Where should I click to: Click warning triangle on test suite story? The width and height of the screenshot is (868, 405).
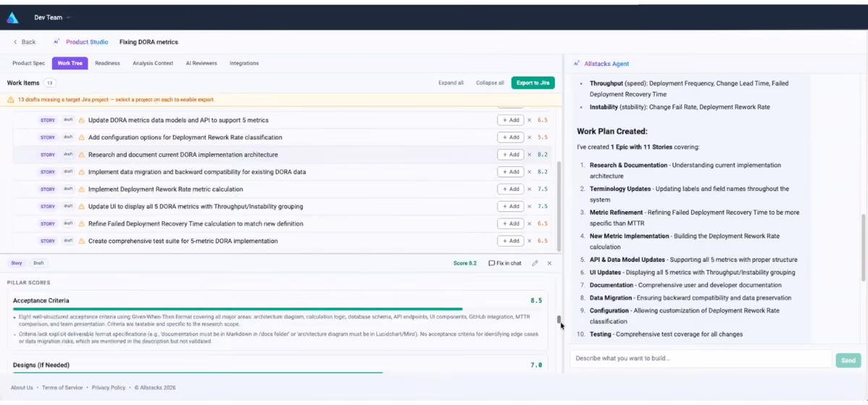82,242
